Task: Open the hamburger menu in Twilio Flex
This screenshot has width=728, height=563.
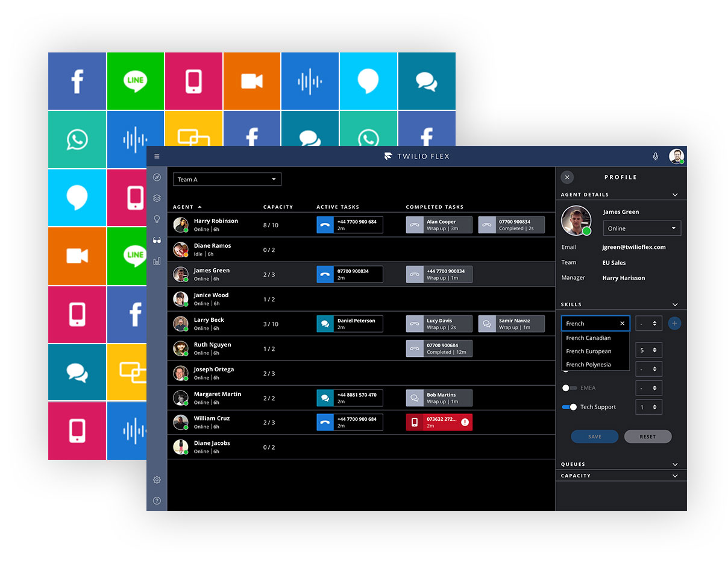Action: pos(157,156)
